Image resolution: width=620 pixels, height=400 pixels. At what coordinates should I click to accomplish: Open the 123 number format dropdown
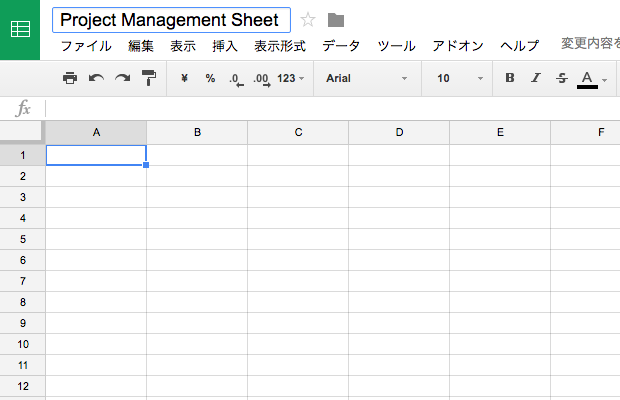pos(291,78)
